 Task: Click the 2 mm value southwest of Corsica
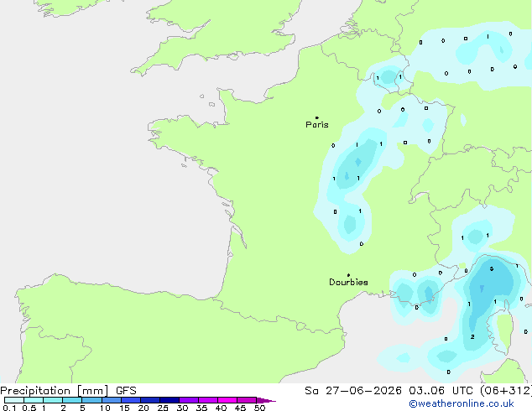[x=472, y=336]
